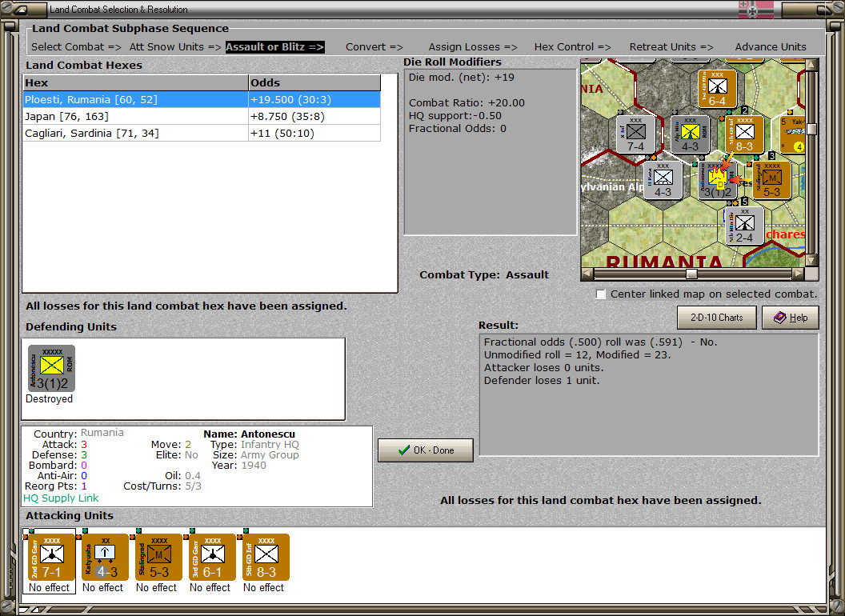Click the German flag icon in title bar
The image size is (845, 616).
755,10
